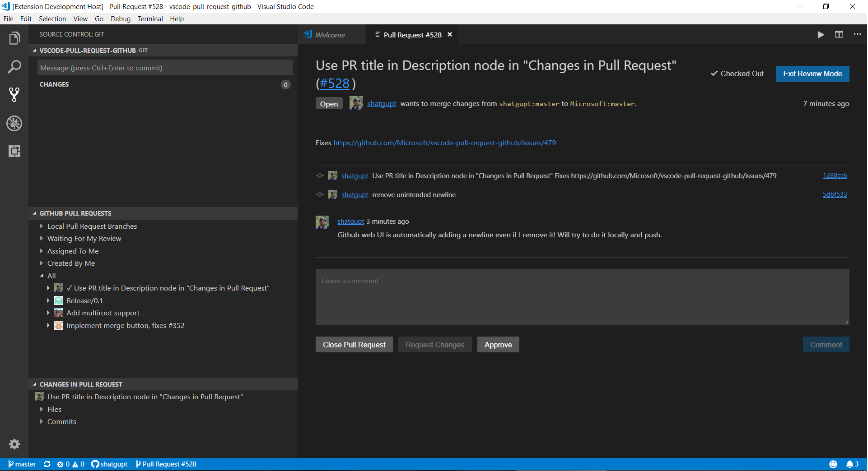The height and width of the screenshot is (471, 868).
Task: Switch to the Welcome tab
Action: click(331, 35)
